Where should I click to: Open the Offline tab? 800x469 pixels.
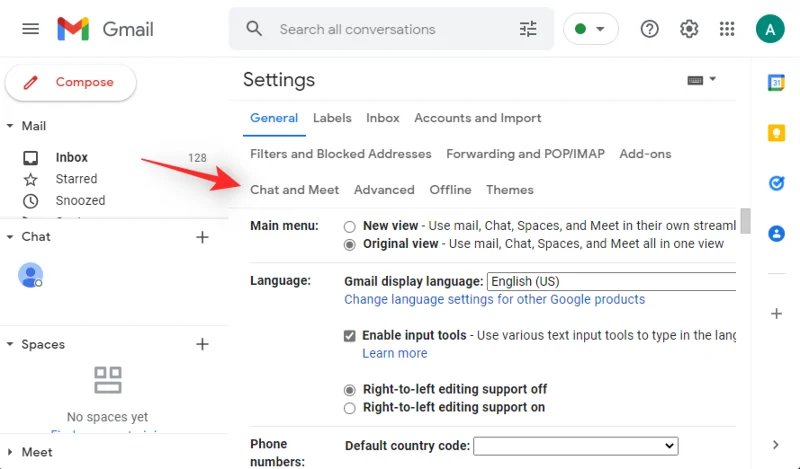click(x=451, y=189)
